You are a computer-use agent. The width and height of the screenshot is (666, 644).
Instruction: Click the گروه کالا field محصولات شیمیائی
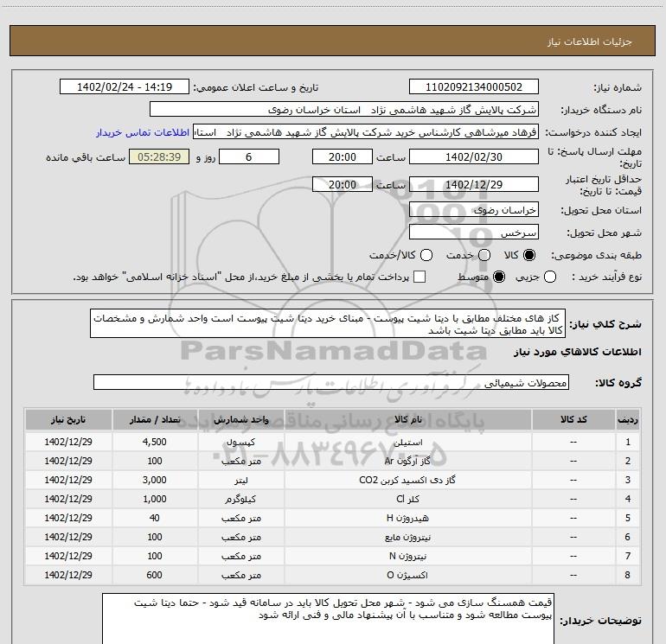(x=331, y=382)
